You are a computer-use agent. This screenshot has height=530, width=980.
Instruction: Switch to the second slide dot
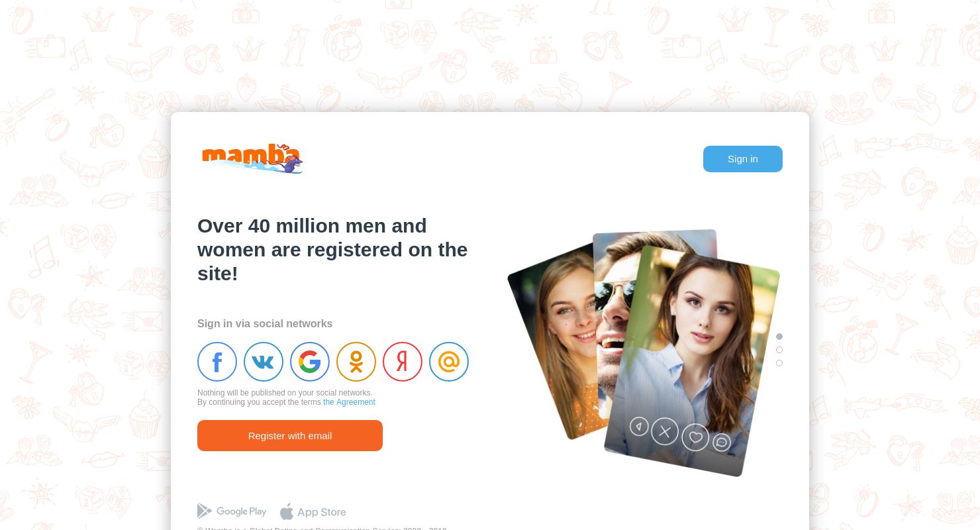(x=779, y=350)
